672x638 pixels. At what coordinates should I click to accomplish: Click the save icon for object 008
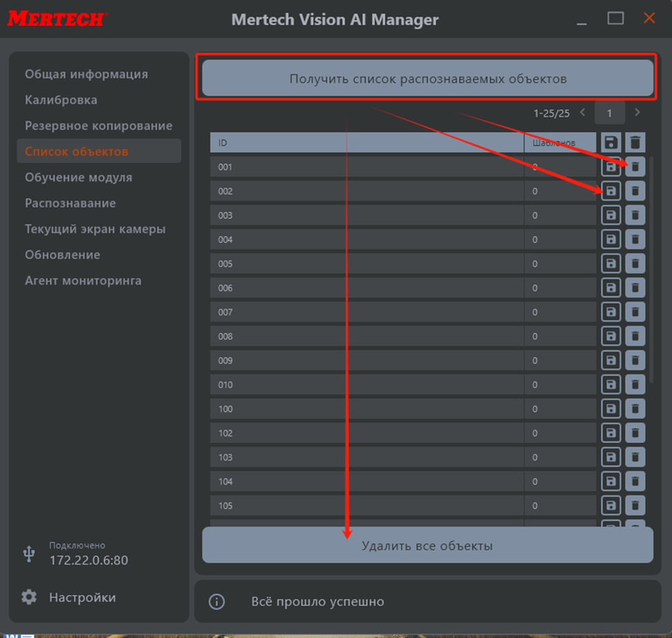[x=611, y=336]
